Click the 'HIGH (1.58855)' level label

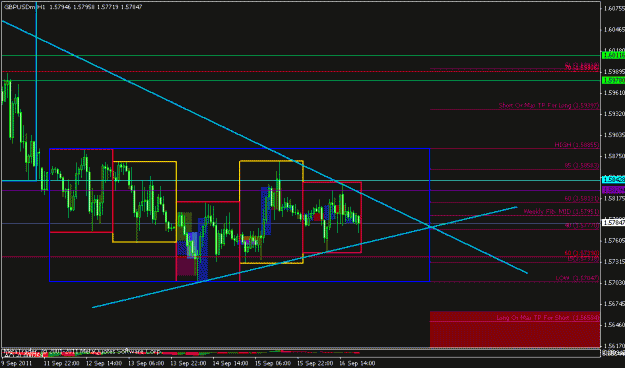pos(577,145)
